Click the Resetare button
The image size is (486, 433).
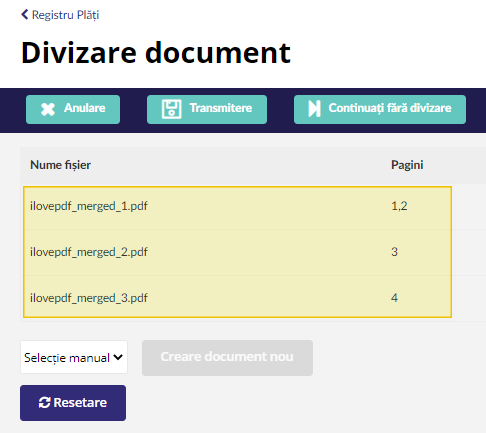click(x=73, y=403)
